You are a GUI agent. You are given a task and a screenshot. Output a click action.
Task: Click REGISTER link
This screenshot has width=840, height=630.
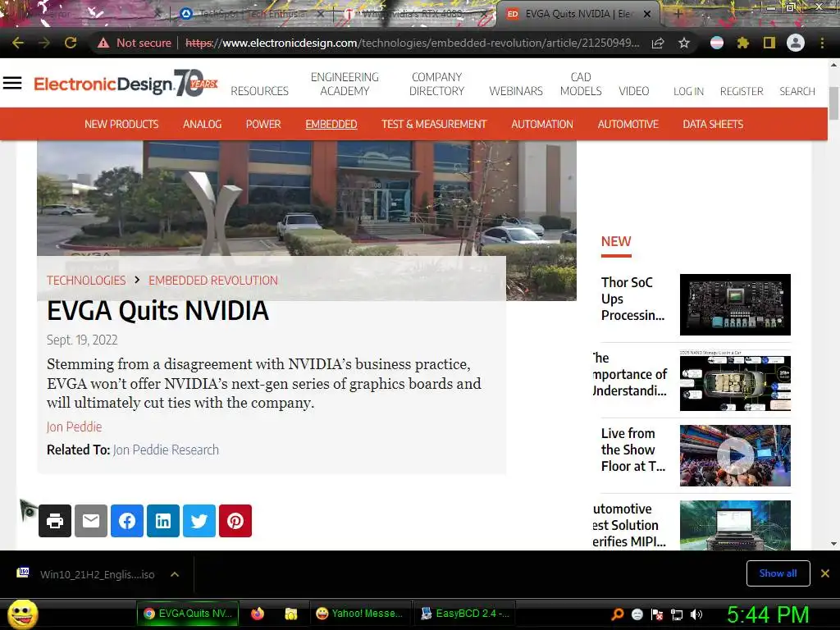point(742,91)
